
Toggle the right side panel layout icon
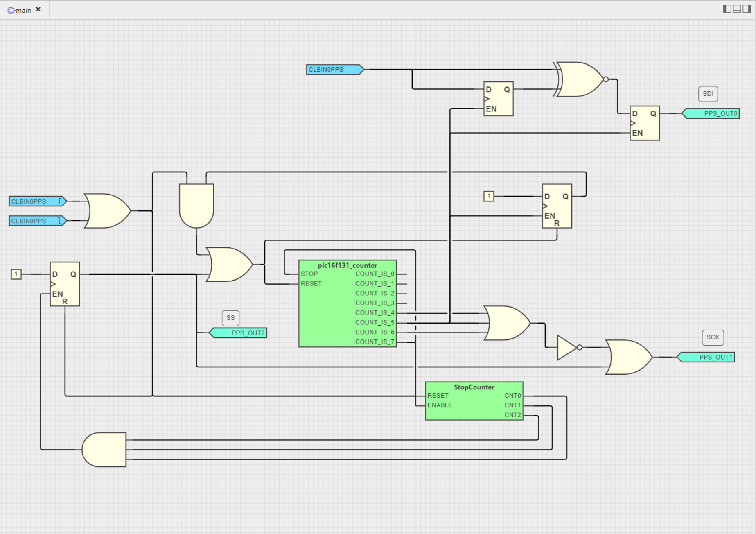pos(747,9)
